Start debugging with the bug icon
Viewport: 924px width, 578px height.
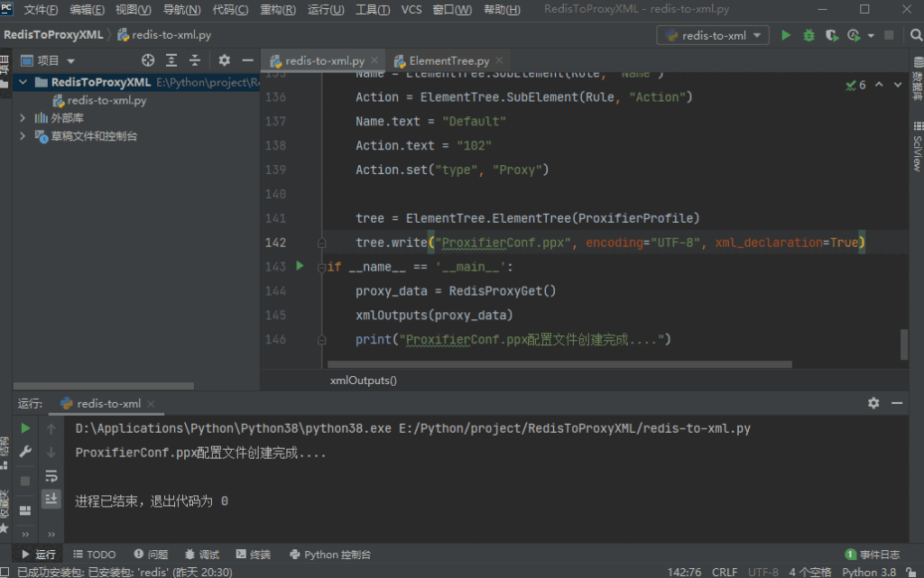pos(808,35)
